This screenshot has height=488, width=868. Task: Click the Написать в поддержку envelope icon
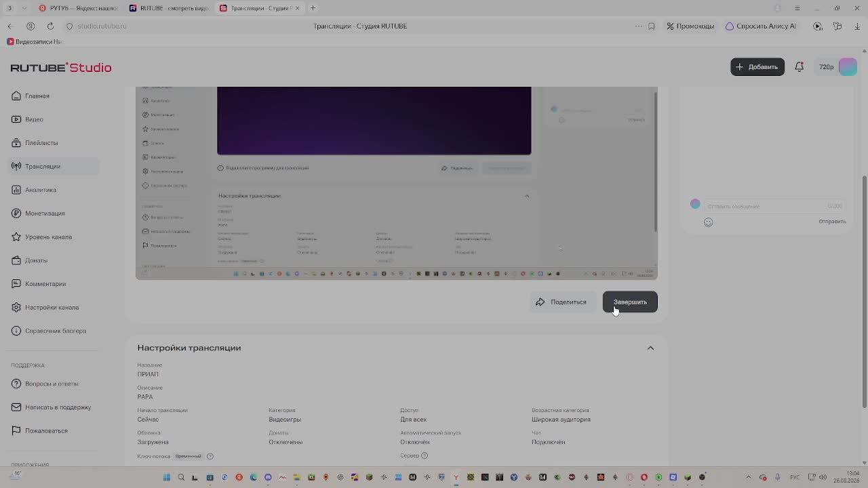coord(17,407)
